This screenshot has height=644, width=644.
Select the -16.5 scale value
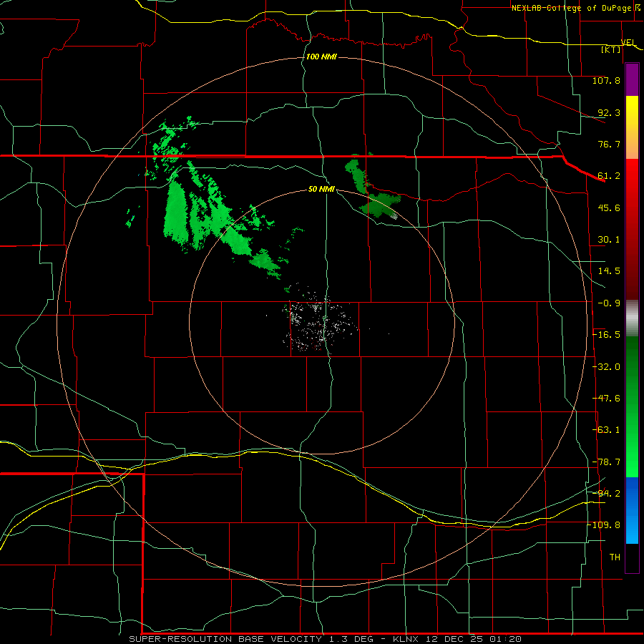(x=606, y=335)
